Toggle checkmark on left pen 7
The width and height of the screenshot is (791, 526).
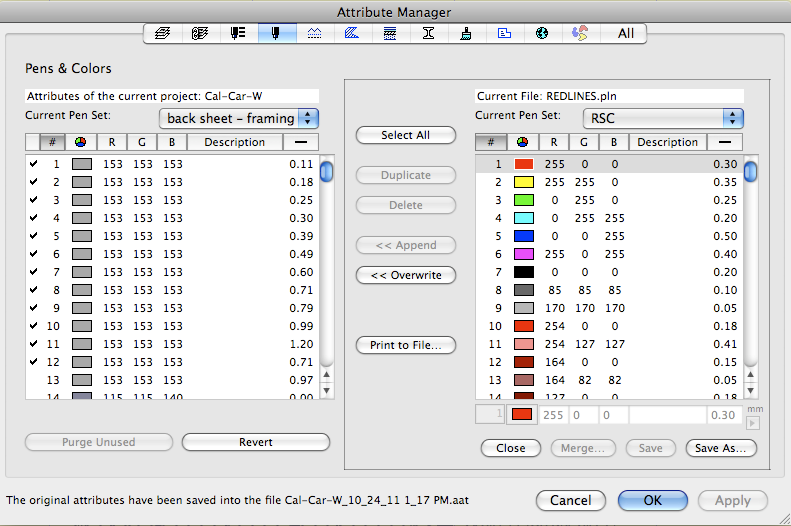point(33,272)
